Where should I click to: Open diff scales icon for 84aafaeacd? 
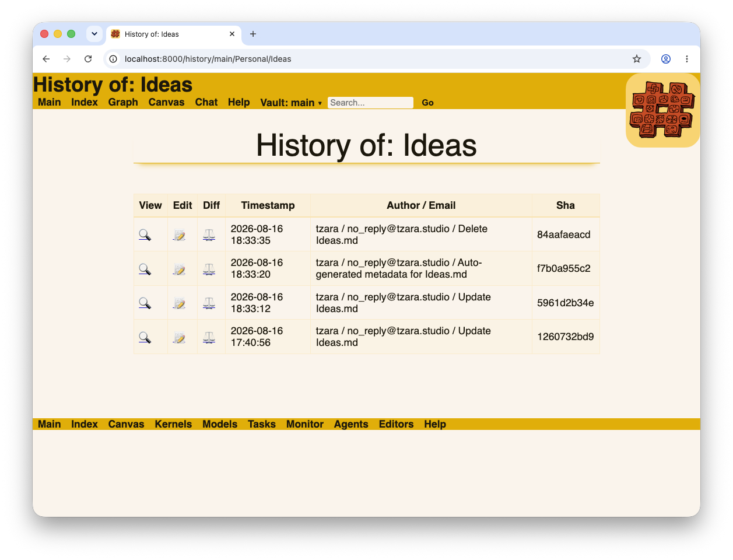(x=209, y=235)
